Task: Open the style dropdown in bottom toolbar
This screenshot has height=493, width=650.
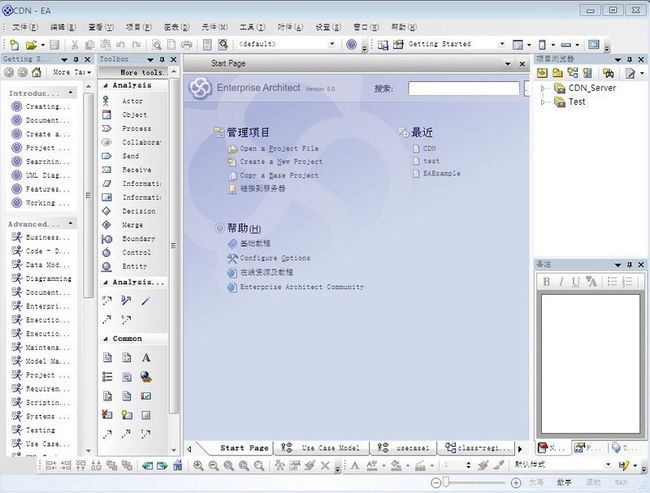Action: tap(608, 465)
